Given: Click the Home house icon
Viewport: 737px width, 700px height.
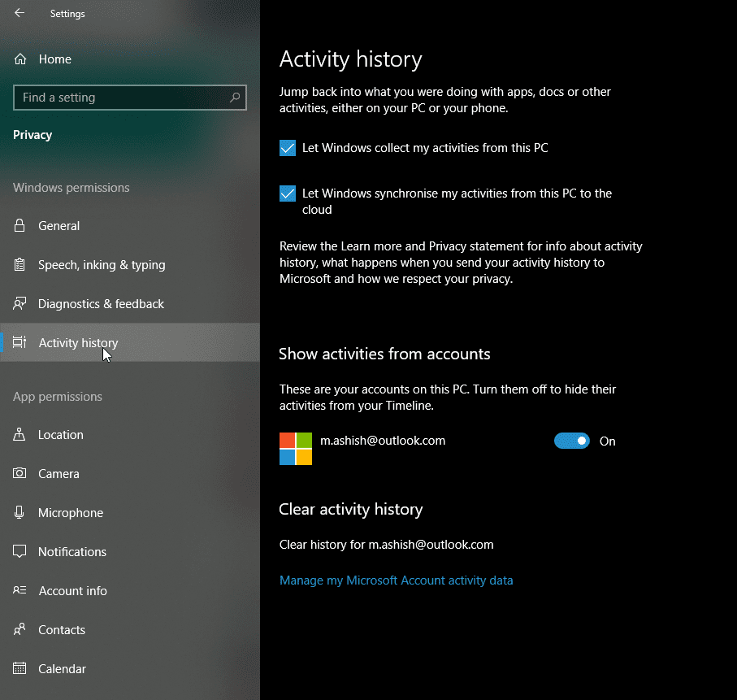Looking at the screenshot, I should [20, 59].
